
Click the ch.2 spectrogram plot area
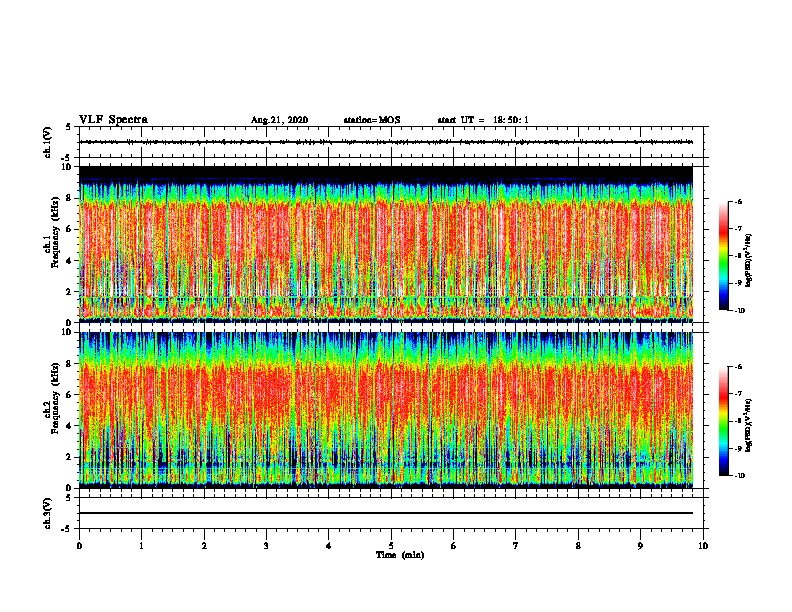pos(386,410)
